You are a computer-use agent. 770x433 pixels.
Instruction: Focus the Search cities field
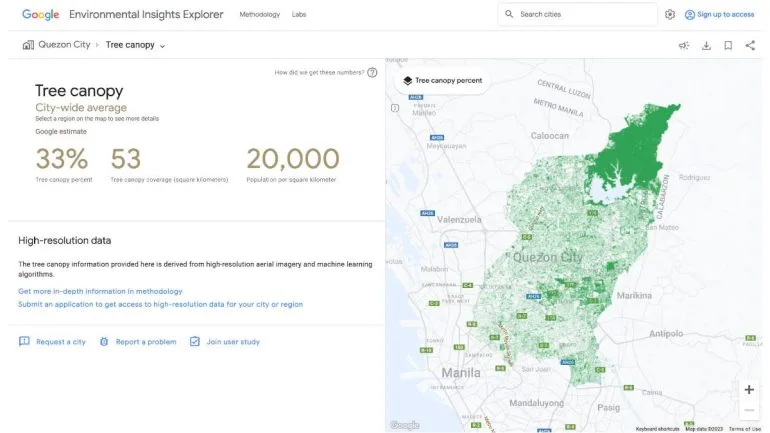578,14
